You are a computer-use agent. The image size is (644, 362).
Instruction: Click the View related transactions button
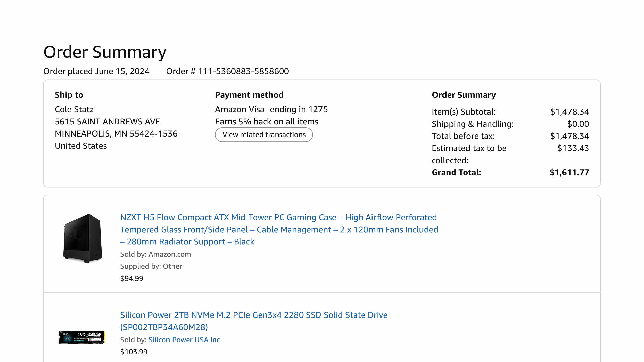(264, 135)
